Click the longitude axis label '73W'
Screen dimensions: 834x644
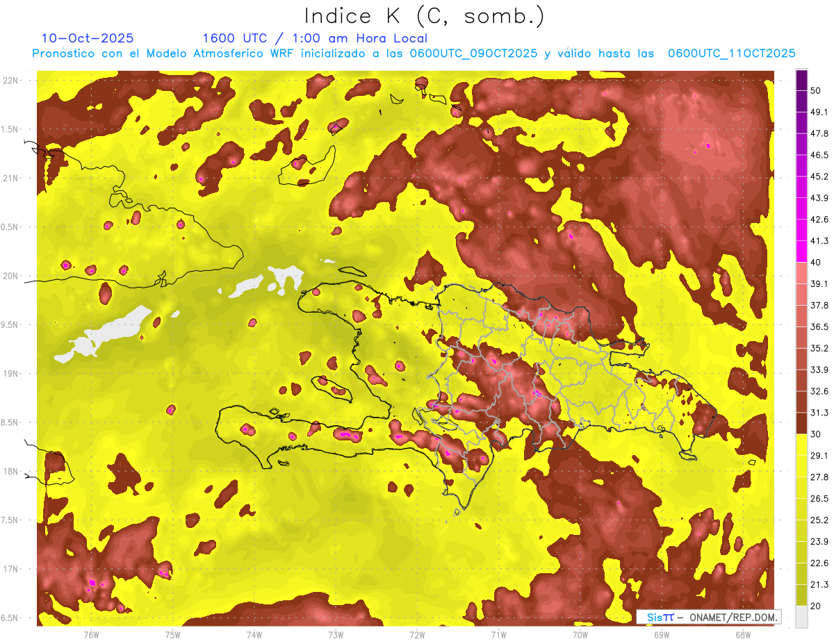tap(336, 634)
